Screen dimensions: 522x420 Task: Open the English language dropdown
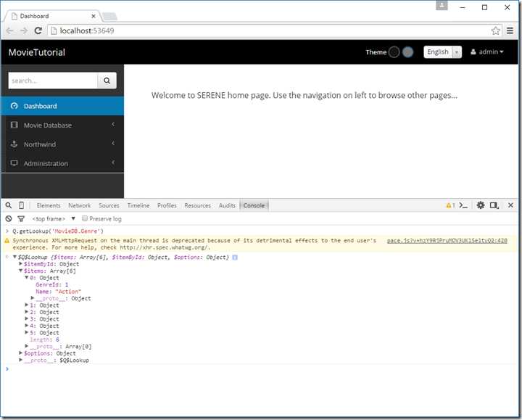[x=442, y=52]
